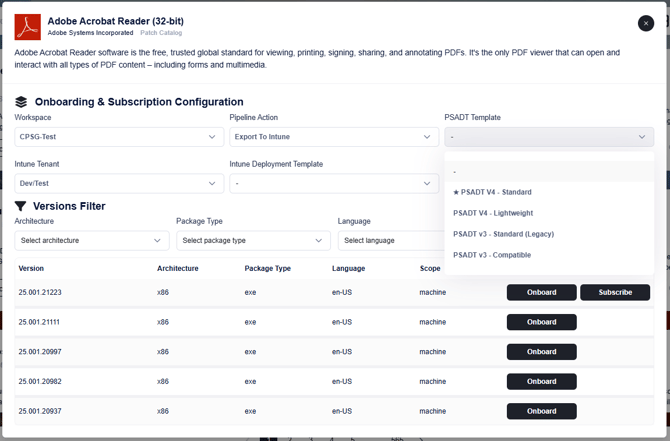Subscribe to version 25.001.21223

[x=615, y=292]
